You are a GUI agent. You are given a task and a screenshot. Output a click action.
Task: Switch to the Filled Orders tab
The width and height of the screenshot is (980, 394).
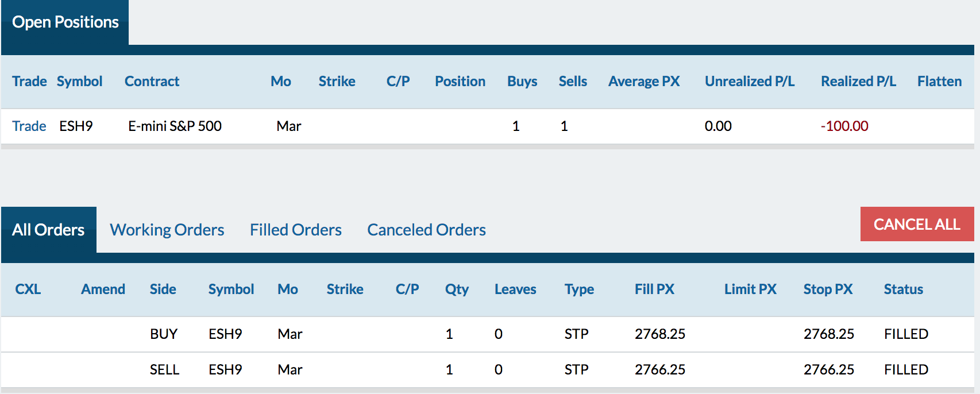[x=296, y=230]
